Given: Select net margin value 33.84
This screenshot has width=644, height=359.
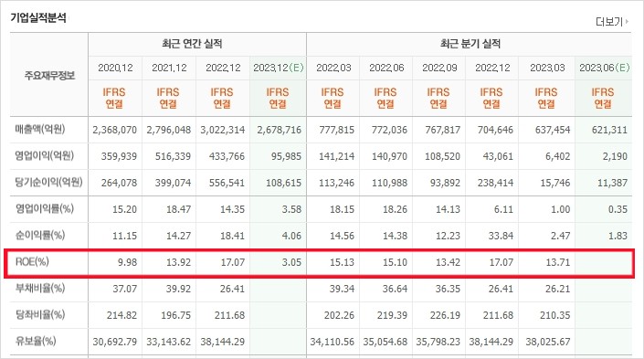Looking at the screenshot, I should (501, 236).
